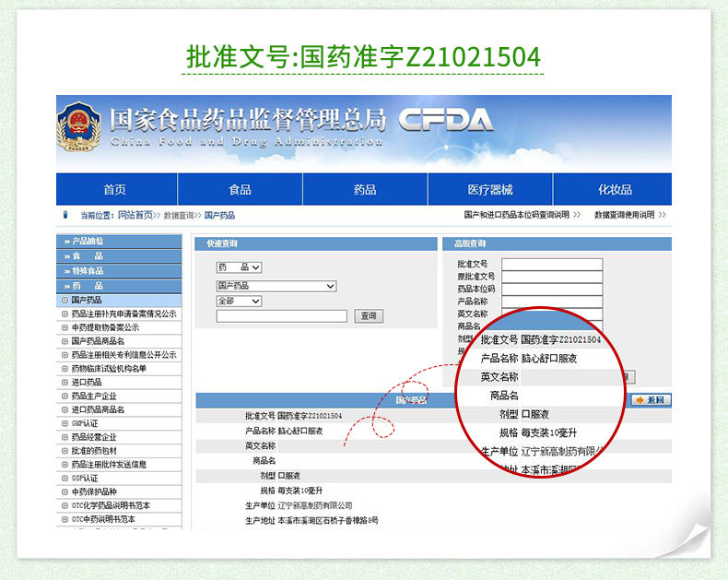
Task: Follow the 国产药品 breadcrumb link
Action: 219,215
